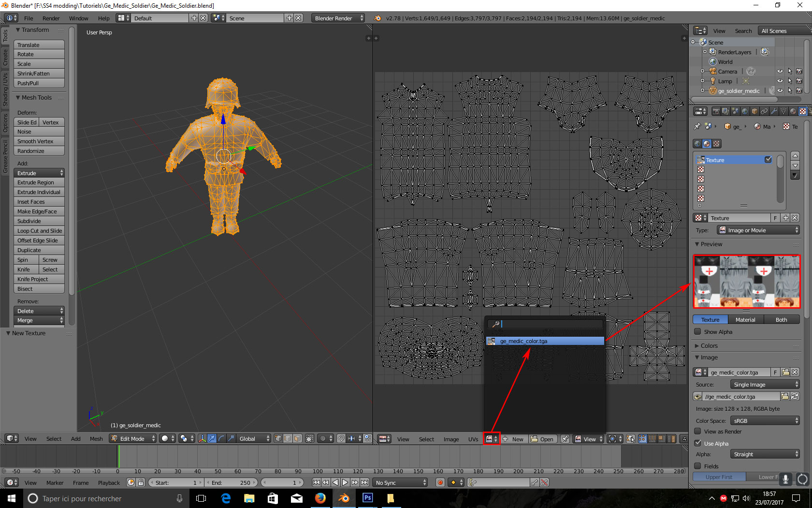
Task: Switch to face select mode icon
Action: point(298,438)
